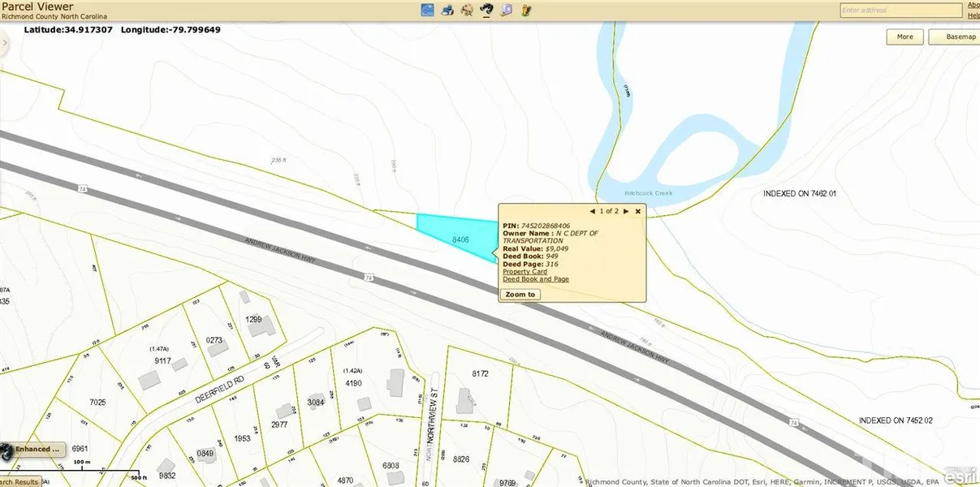Go to the next popup result arrow
The width and height of the screenshot is (980, 487).
coord(626,211)
